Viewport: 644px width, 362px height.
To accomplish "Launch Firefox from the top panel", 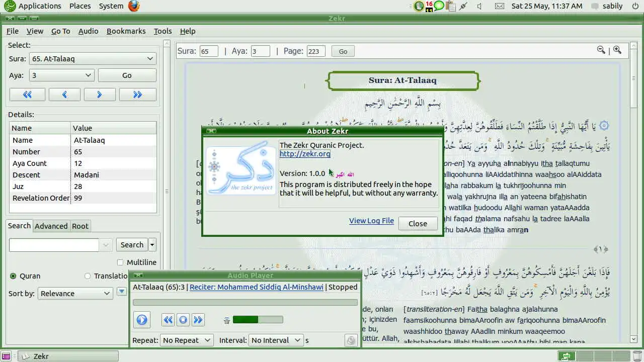I will click(x=133, y=6).
